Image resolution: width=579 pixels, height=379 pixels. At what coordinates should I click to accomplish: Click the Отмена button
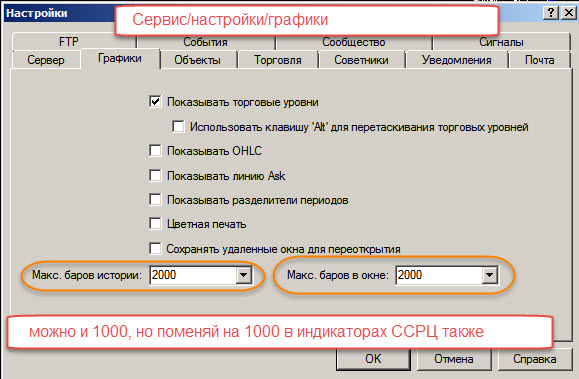point(454,359)
